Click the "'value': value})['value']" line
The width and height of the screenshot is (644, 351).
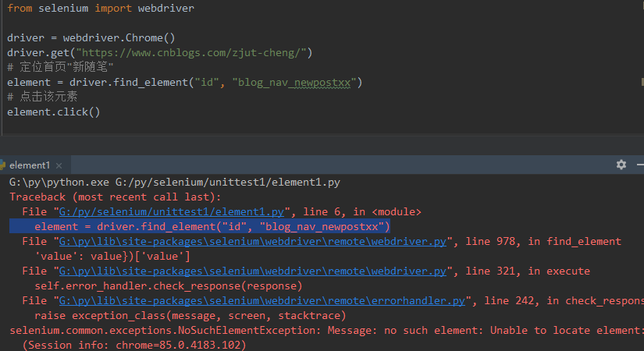(112, 257)
